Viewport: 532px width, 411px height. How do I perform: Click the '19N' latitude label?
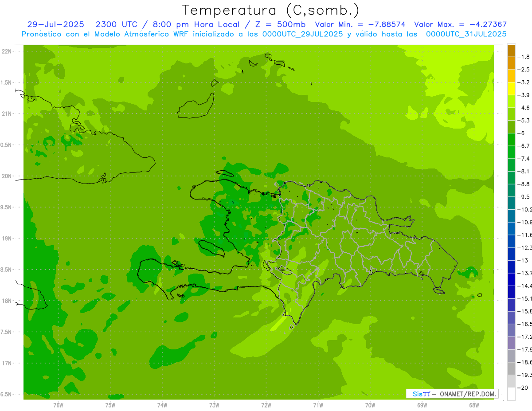click(x=7, y=238)
